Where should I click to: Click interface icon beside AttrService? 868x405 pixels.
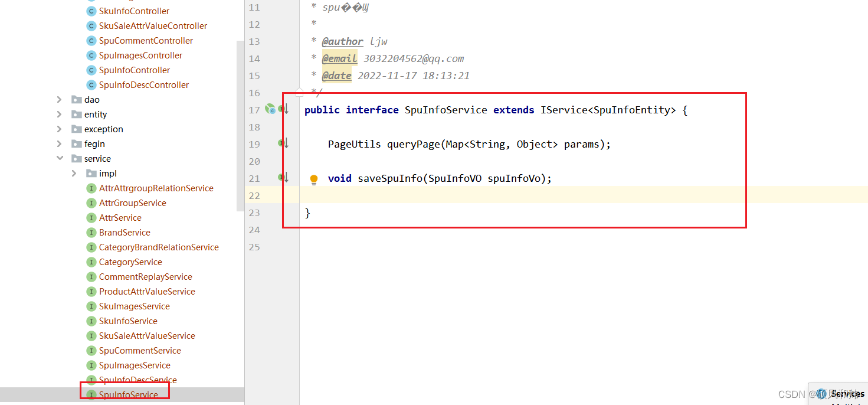point(91,218)
